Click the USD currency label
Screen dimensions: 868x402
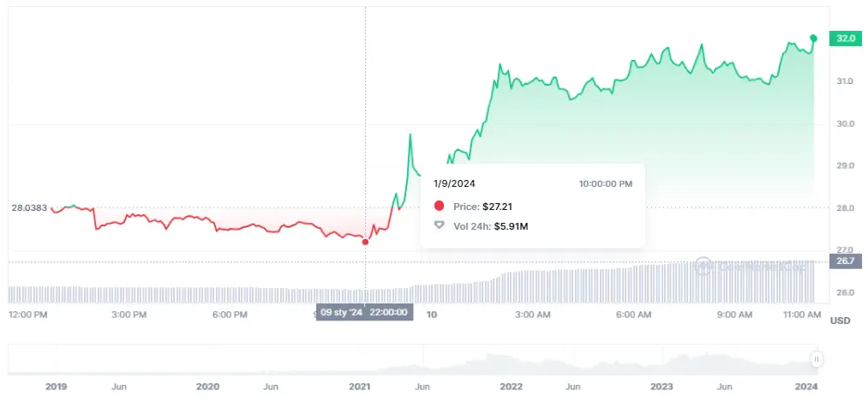point(840,321)
